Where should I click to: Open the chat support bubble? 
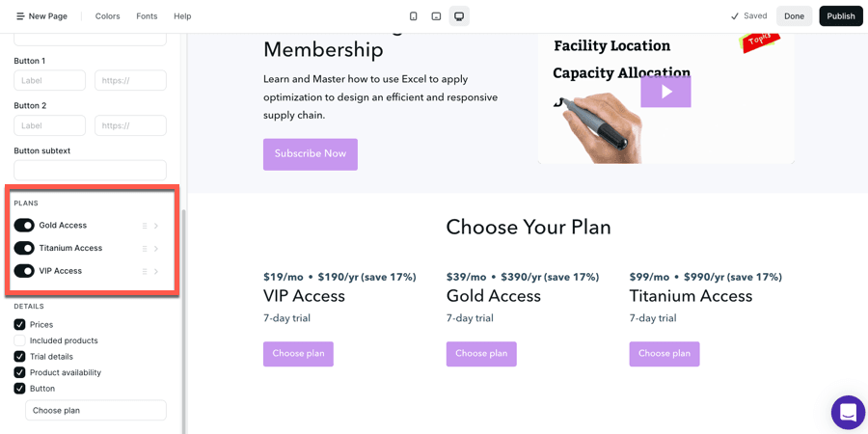[848, 413]
